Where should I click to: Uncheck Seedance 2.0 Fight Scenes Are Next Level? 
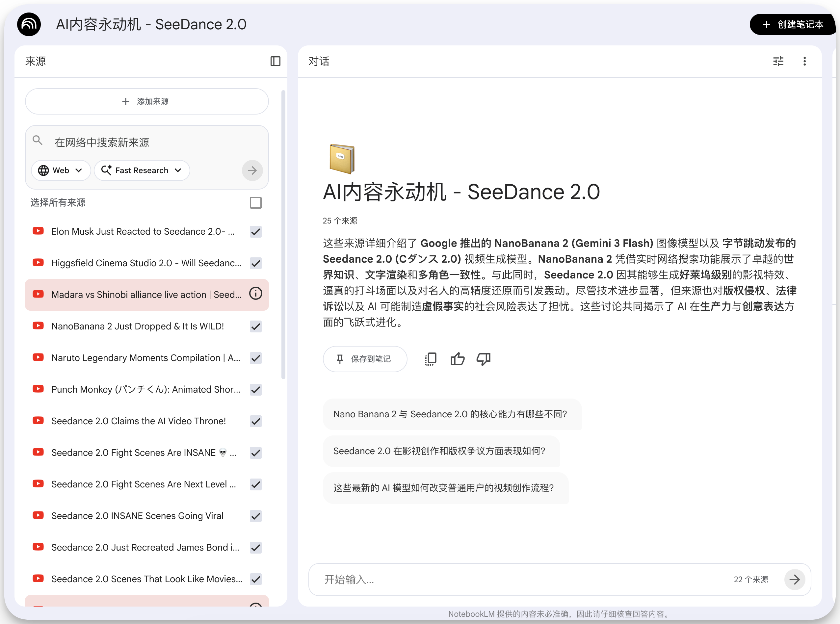[x=256, y=484]
